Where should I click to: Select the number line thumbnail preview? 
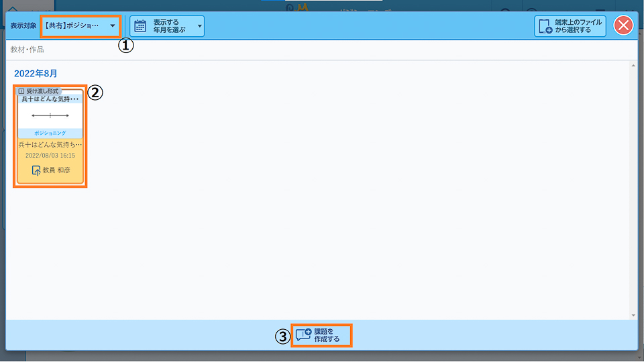tap(50, 115)
